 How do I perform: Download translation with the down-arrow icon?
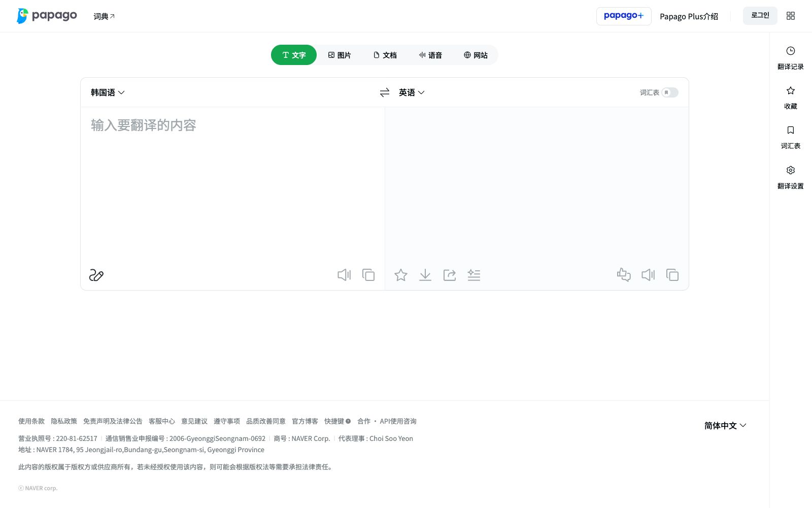tap(425, 275)
